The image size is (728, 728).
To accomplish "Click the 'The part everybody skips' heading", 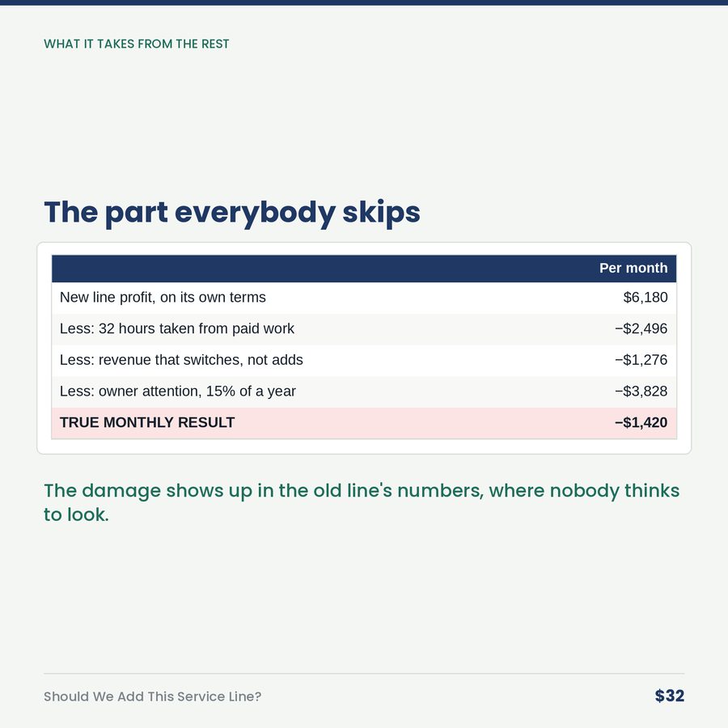I will click(231, 213).
